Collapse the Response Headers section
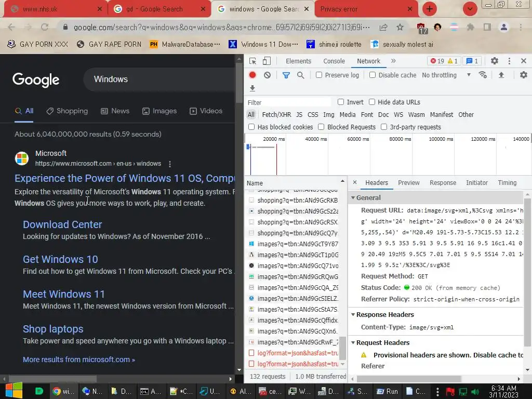 pyautogui.click(x=353, y=314)
